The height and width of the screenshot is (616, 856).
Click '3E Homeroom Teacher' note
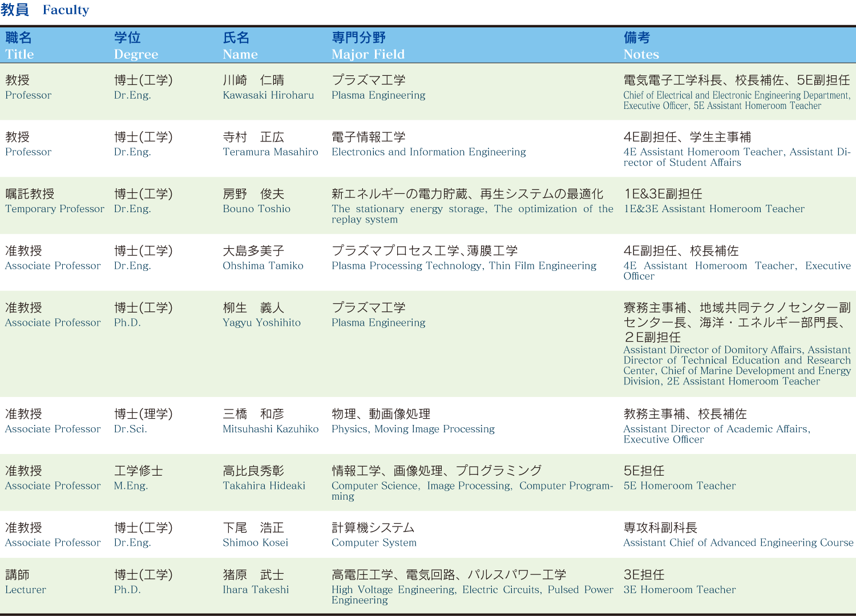click(x=680, y=590)
